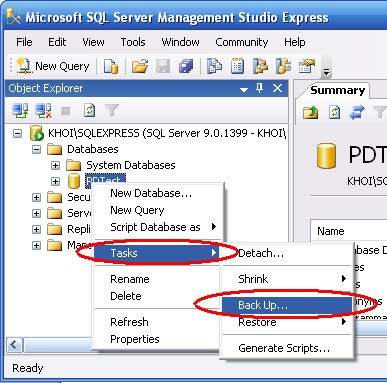The image size is (387, 383).
Task: Click the grayed Save disk icon
Action: (x=163, y=66)
